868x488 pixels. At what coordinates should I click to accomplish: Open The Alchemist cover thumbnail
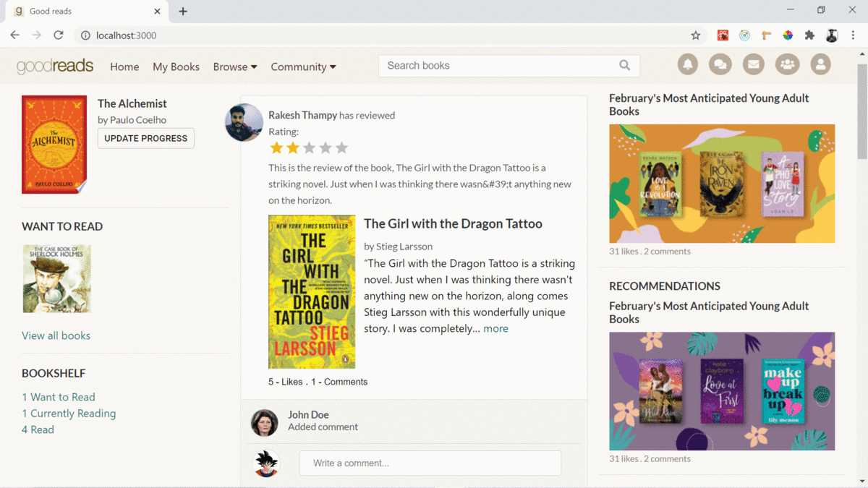(54, 145)
